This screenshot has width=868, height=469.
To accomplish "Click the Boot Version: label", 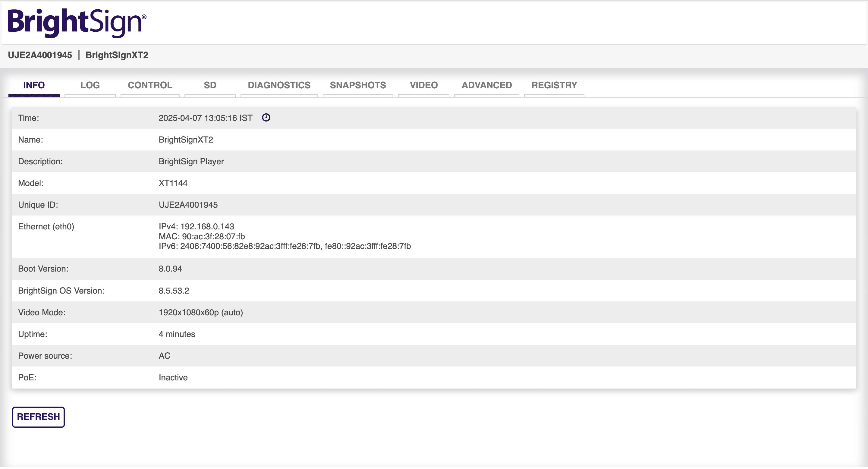I will 43,269.
